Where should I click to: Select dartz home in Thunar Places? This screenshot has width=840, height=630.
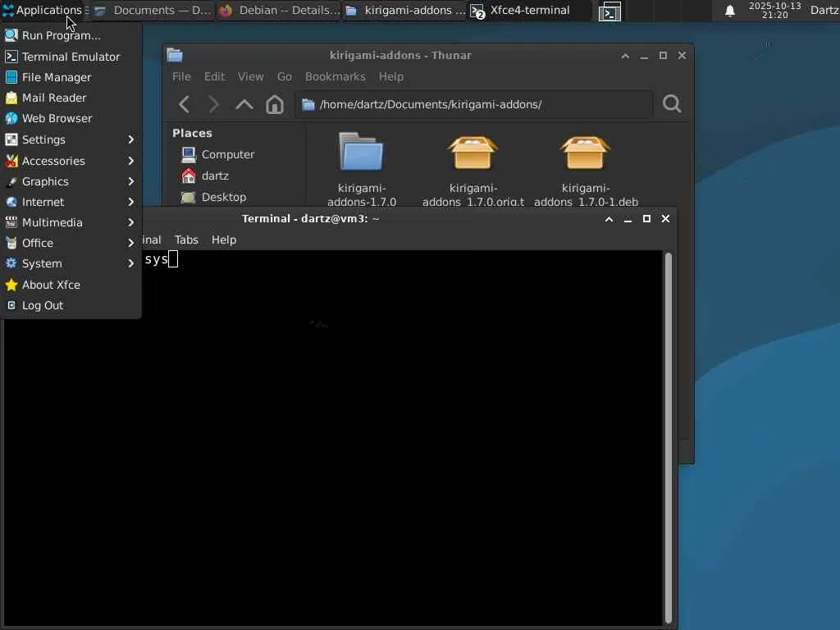pos(205,176)
